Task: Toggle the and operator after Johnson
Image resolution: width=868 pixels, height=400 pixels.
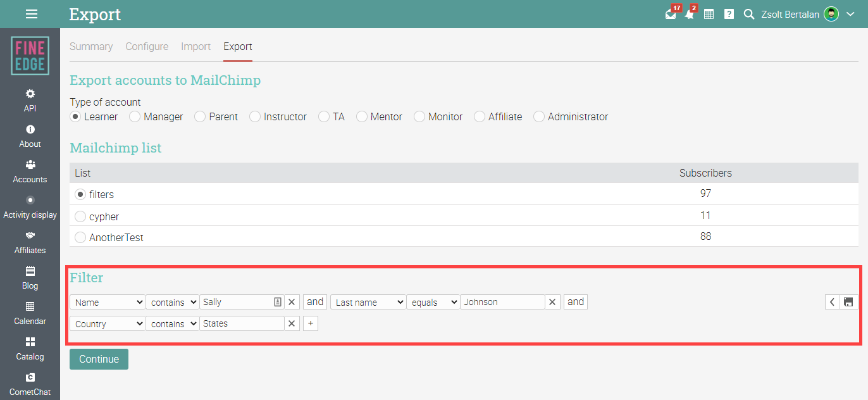Action: tap(576, 302)
